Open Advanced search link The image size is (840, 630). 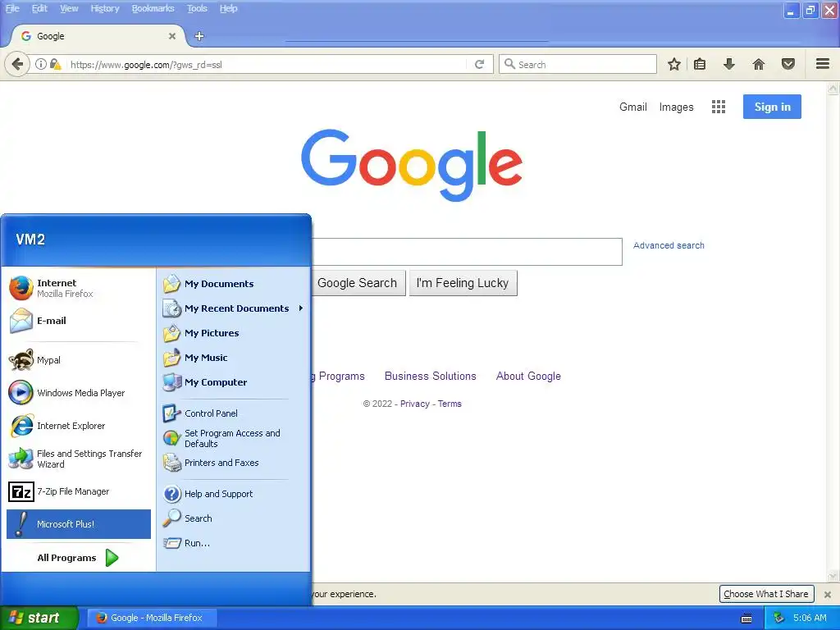tap(669, 245)
